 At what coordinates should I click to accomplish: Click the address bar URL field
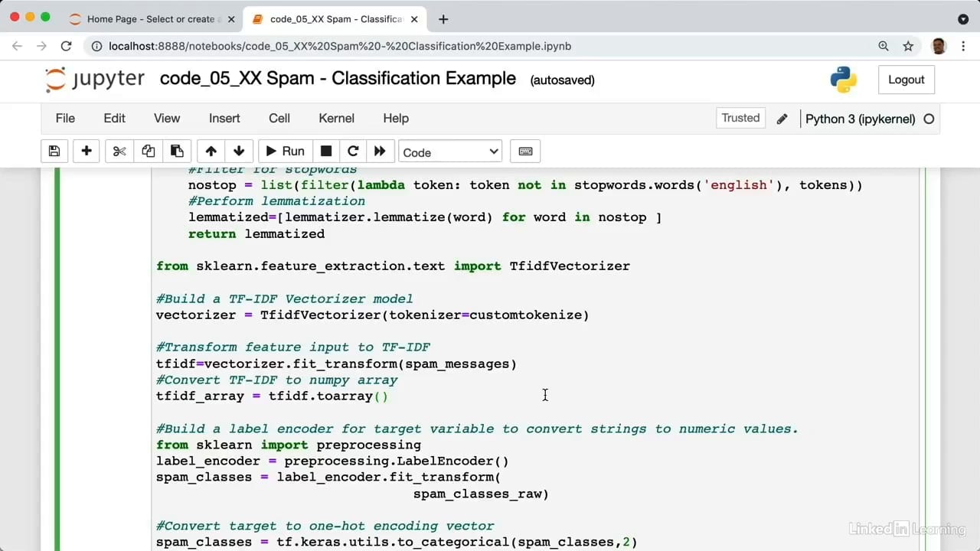pos(490,46)
